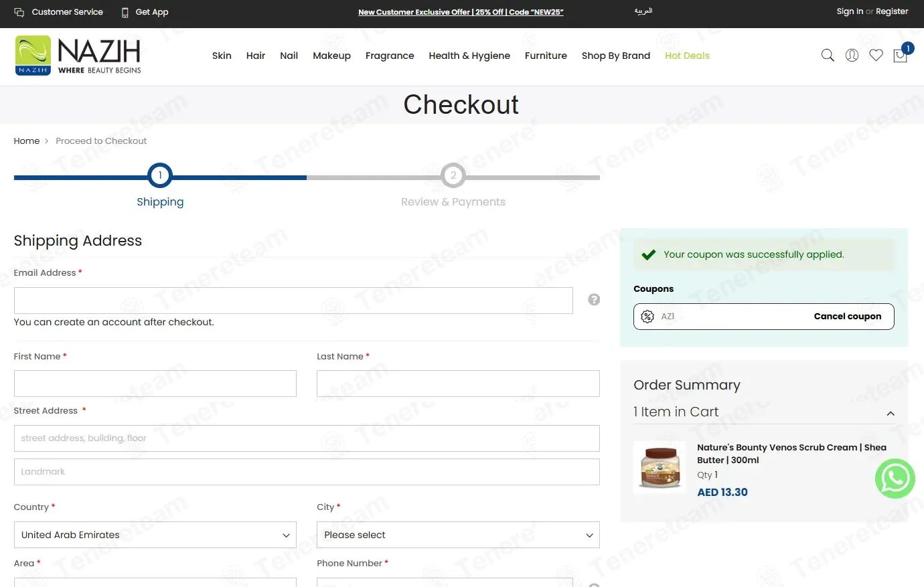Click the email help question mark icon
Viewport: 924px width, 587px height.
coord(594,300)
